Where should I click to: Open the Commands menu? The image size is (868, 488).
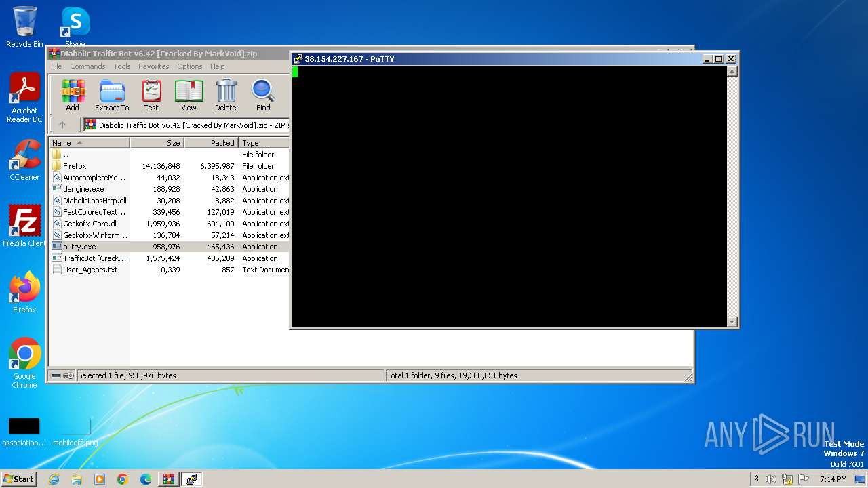tap(87, 66)
